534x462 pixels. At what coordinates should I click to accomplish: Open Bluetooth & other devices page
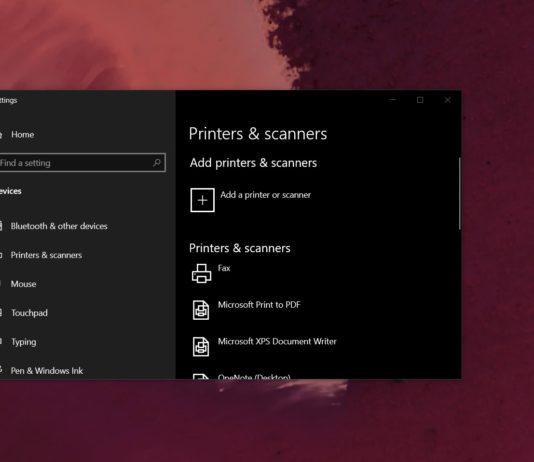(x=59, y=226)
